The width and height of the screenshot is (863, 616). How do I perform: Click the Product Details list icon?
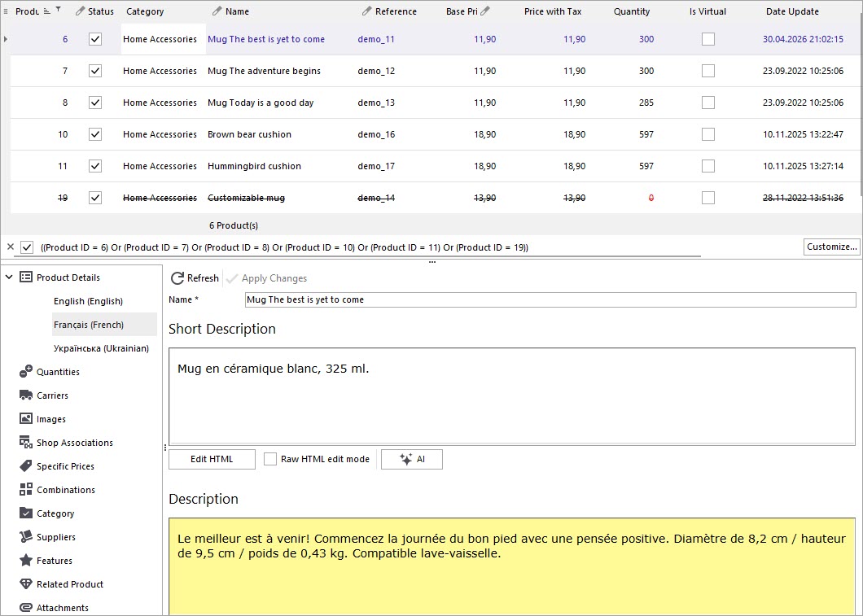26,277
